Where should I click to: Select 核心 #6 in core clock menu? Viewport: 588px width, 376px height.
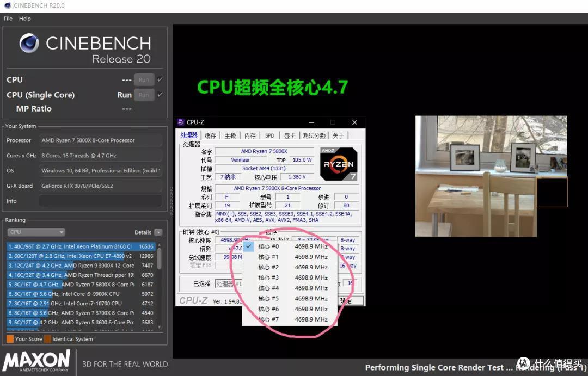(290, 309)
